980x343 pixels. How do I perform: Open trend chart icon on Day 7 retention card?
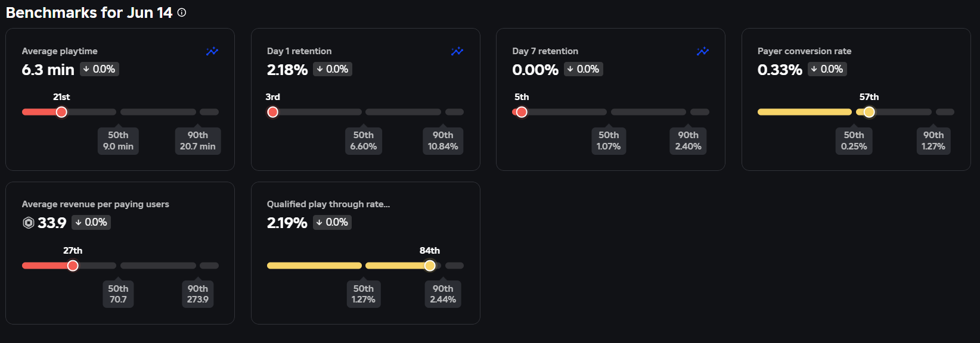pos(703,52)
